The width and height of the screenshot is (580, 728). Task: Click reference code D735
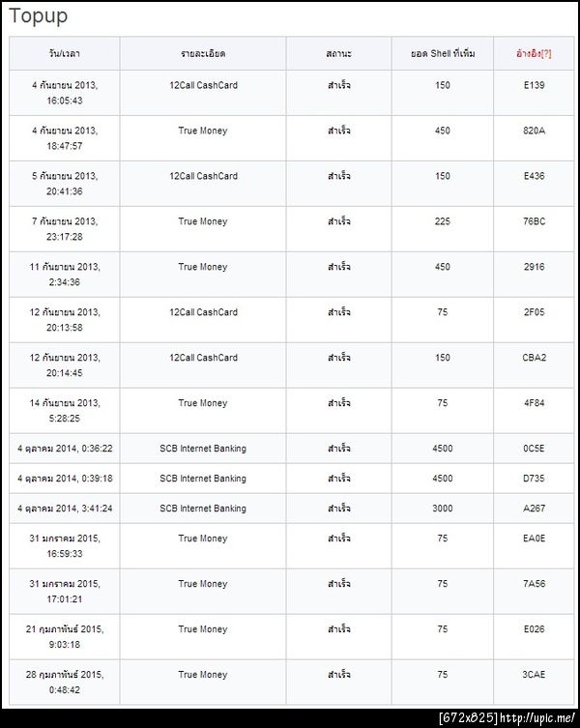point(534,479)
